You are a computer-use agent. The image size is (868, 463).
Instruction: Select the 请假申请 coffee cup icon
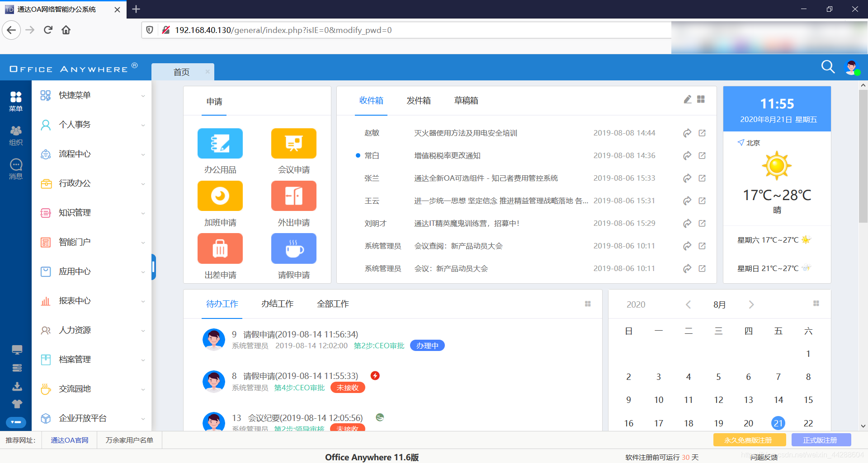pyautogui.click(x=294, y=248)
